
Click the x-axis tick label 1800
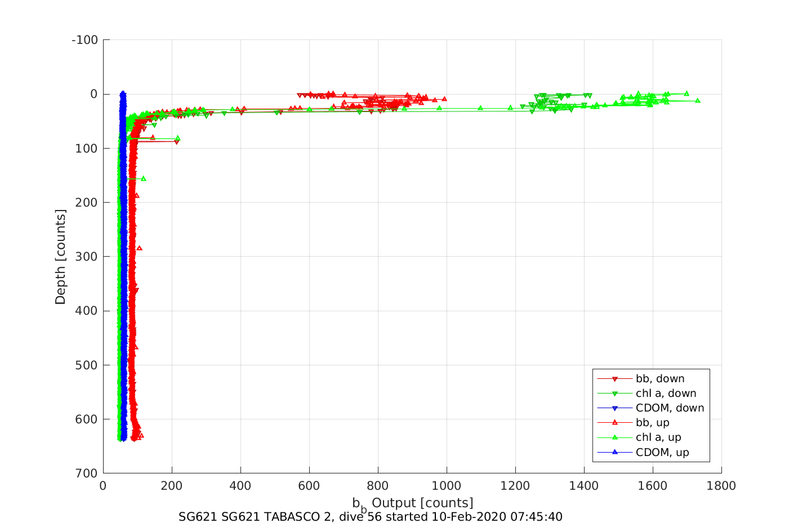721,486
